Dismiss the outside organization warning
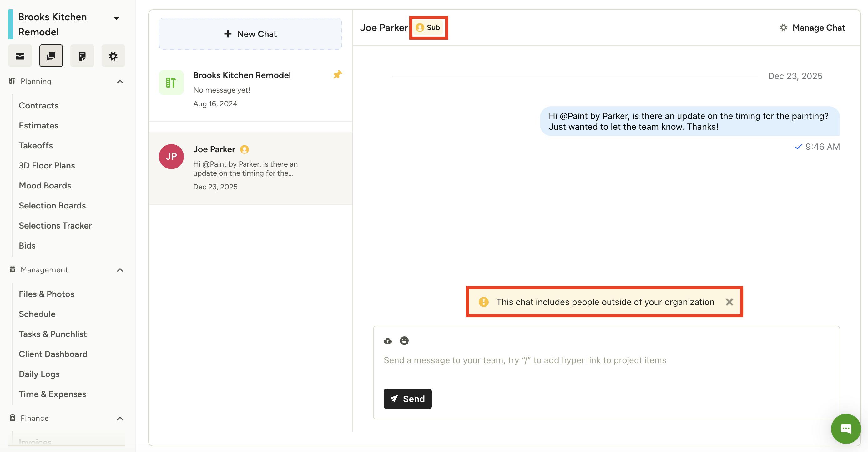This screenshot has width=868, height=452. pyautogui.click(x=729, y=302)
